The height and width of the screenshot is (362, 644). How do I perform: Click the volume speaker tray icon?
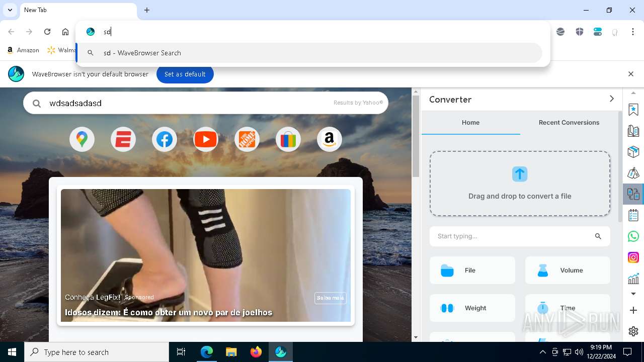pyautogui.click(x=579, y=352)
